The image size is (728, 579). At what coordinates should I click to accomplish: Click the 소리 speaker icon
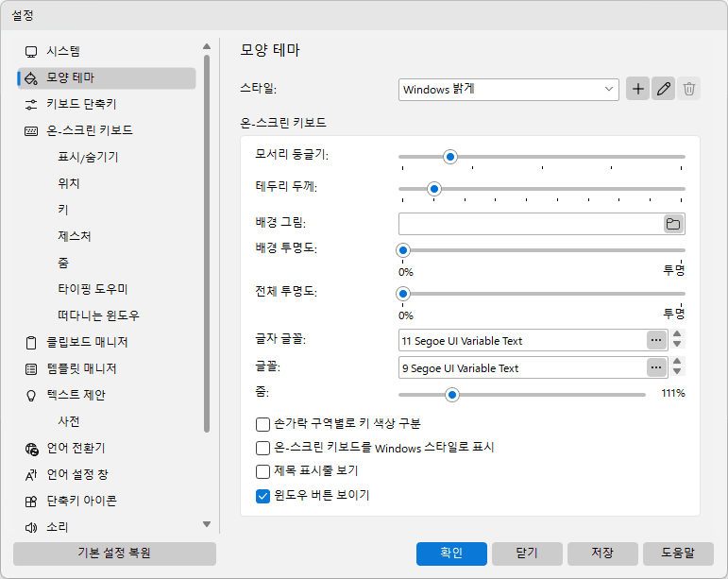point(31,527)
